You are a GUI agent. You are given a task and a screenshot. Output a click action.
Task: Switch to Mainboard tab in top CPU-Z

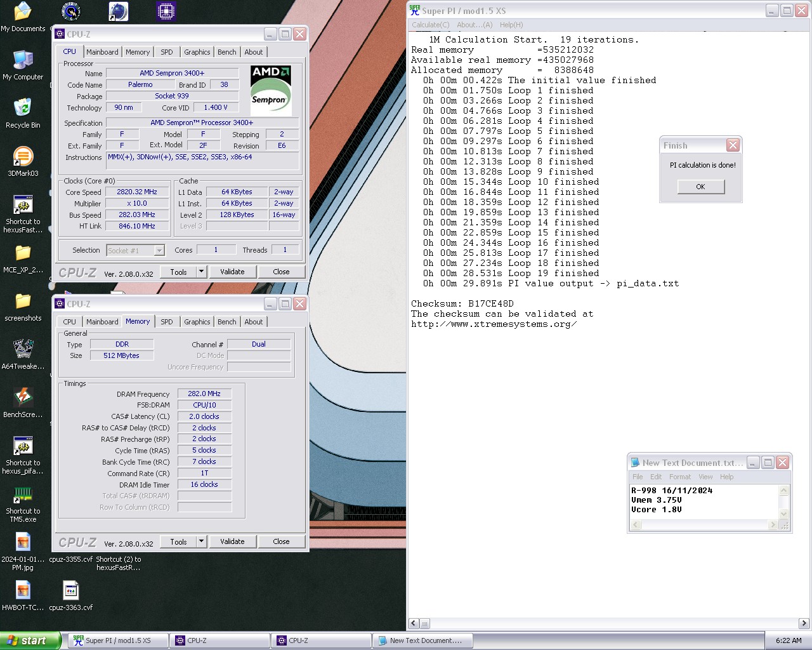pyautogui.click(x=102, y=52)
